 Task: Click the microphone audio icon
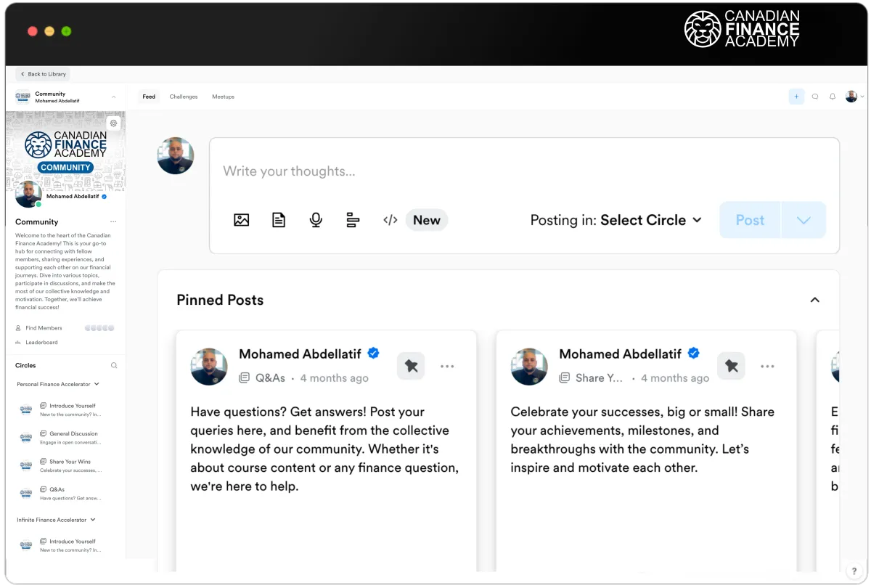coord(316,220)
